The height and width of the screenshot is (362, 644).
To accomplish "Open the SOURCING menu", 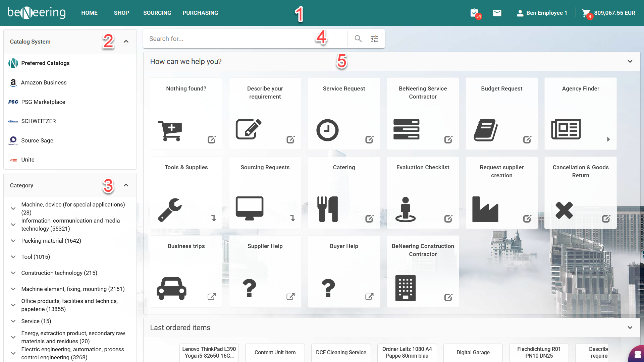I will click(157, 13).
